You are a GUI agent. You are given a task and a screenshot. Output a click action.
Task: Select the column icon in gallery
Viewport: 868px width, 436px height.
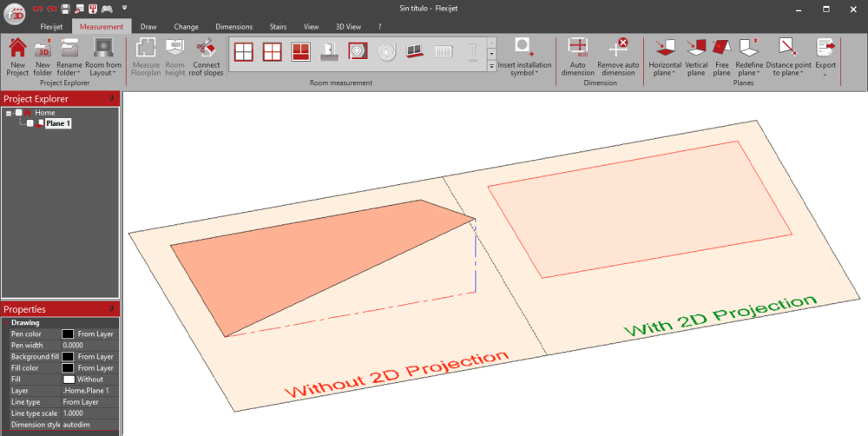coord(472,51)
